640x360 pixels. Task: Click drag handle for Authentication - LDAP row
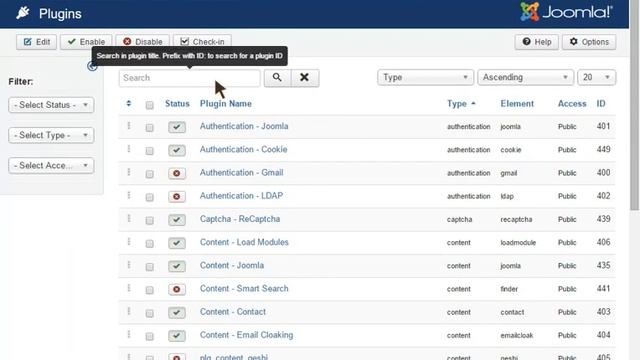coord(129,196)
